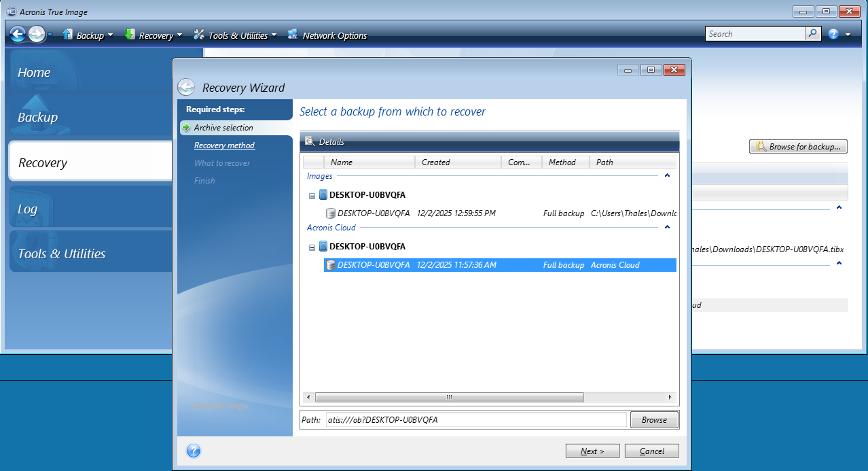Click the back arrow on the Recovery Wizard header
Viewport: 868px width, 471px height.
tap(186, 86)
